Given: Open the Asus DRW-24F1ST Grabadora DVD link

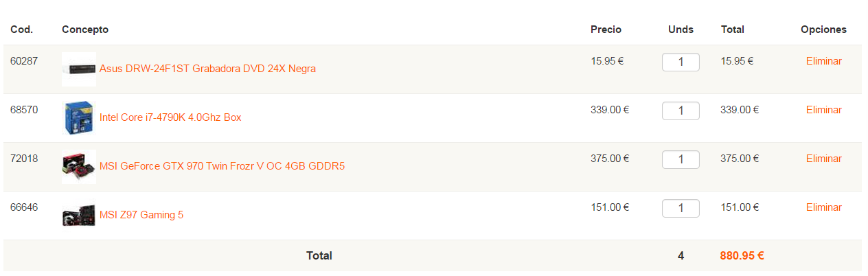Looking at the screenshot, I should coord(207,69).
